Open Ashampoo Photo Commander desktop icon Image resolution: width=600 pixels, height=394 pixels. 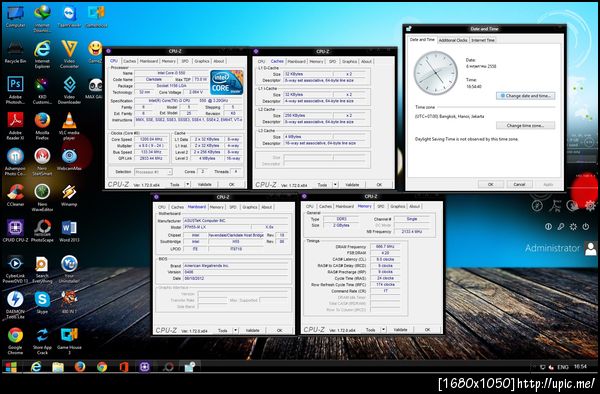(x=15, y=161)
